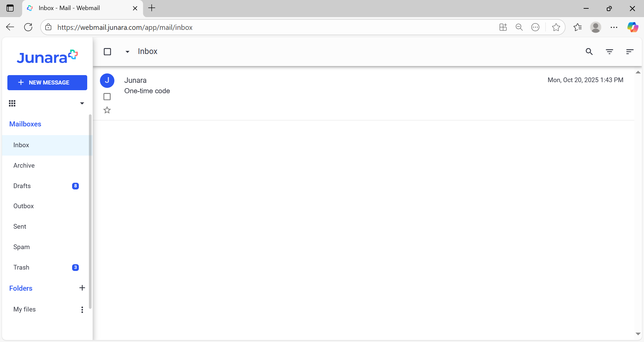Check the One-time code message checkbox

click(x=107, y=97)
